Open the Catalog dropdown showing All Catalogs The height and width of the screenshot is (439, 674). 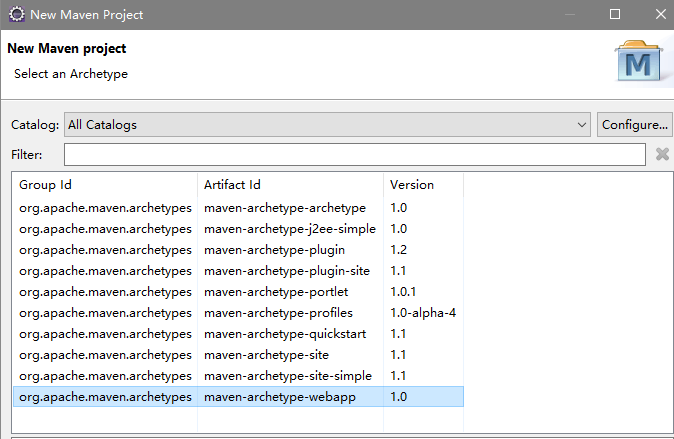[327, 125]
